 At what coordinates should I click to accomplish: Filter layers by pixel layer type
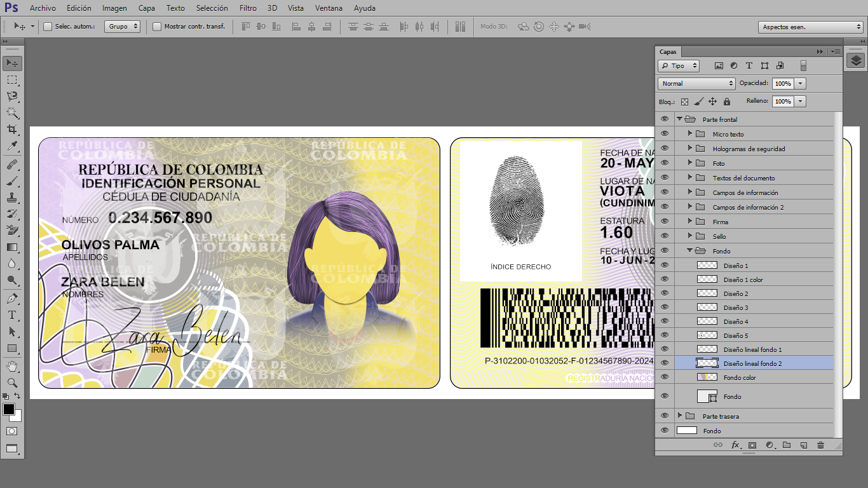719,65
